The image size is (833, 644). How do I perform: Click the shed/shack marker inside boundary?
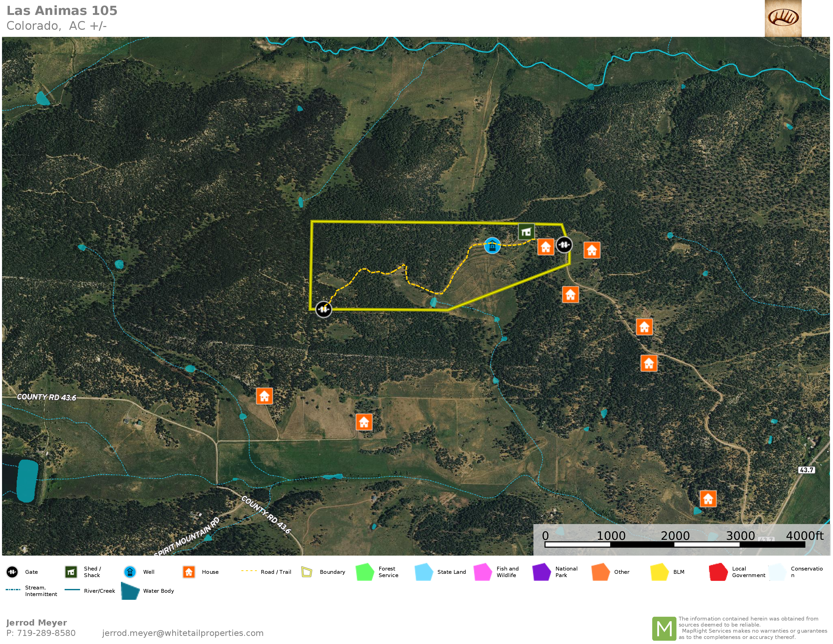[x=526, y=232]
